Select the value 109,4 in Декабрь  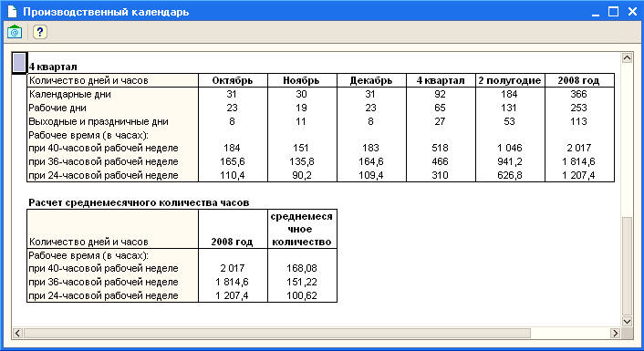pos(370,175)
